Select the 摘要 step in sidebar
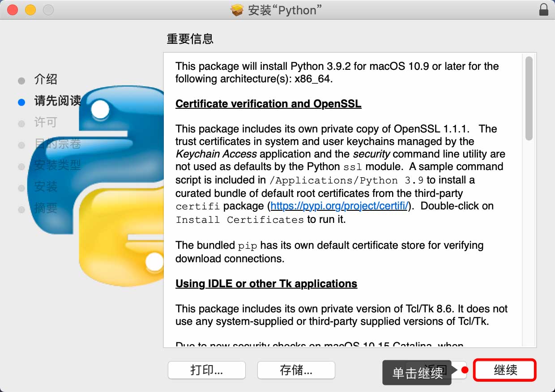Image resolution: width=555 pixels, height=392 pixels. coord(46,208)
